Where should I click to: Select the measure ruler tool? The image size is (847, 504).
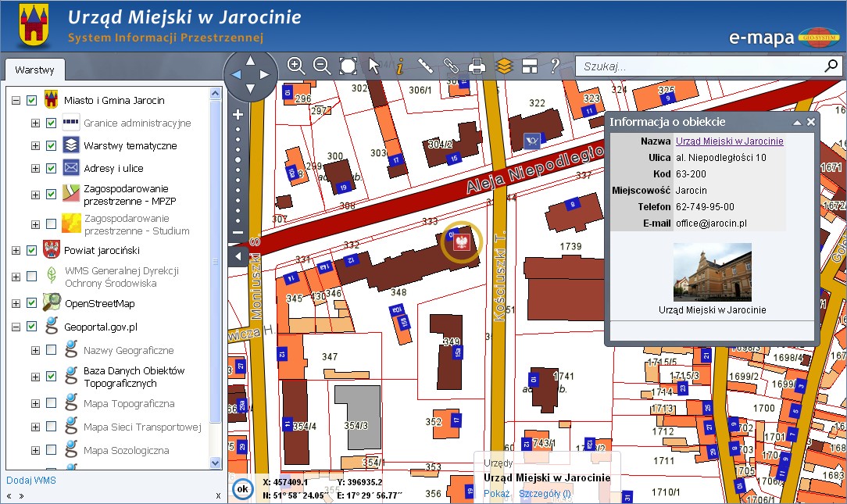[426, 66]
